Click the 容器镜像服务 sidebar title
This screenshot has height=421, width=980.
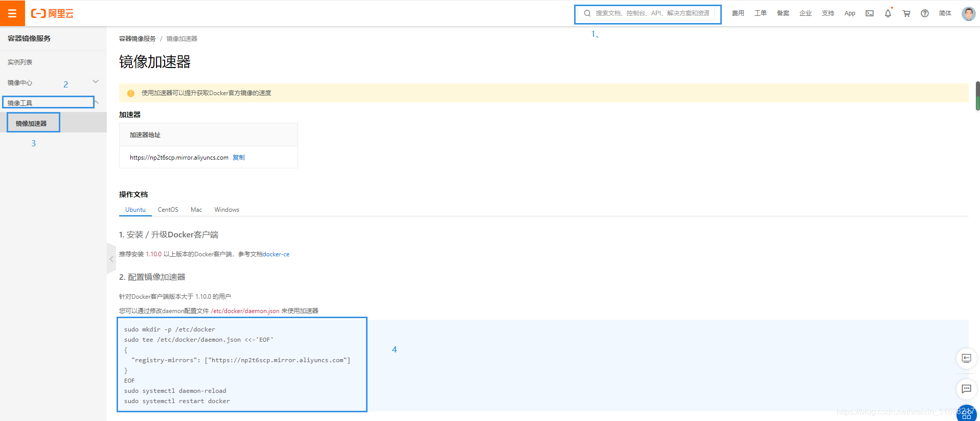pos(29,38)
